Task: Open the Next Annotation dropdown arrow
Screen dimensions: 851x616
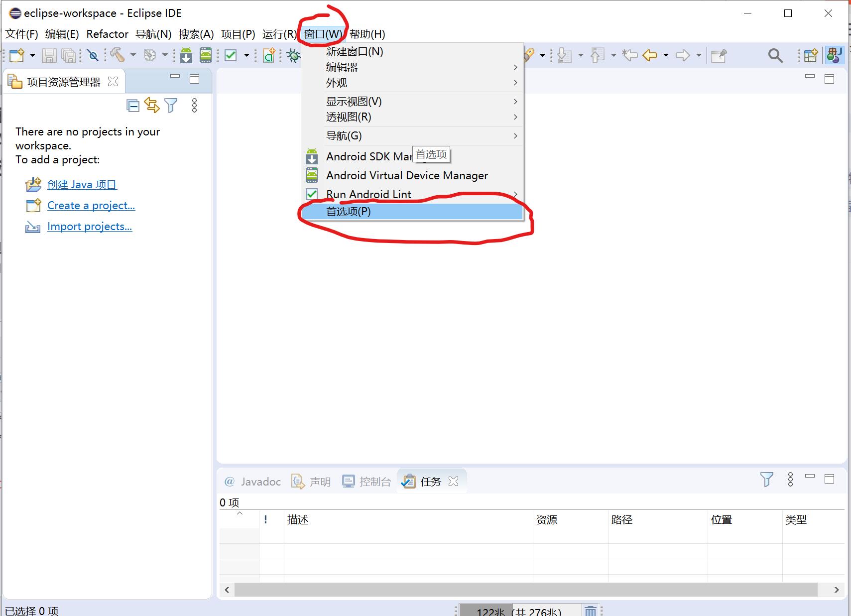Action: pyautogui.click(x=581, y=55)
